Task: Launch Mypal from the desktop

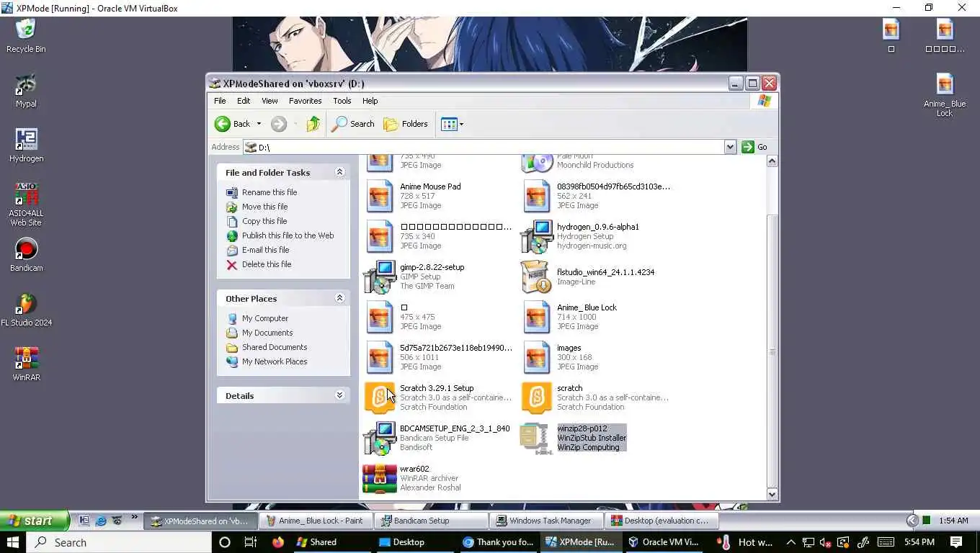Action: click(x=26, y=91)
